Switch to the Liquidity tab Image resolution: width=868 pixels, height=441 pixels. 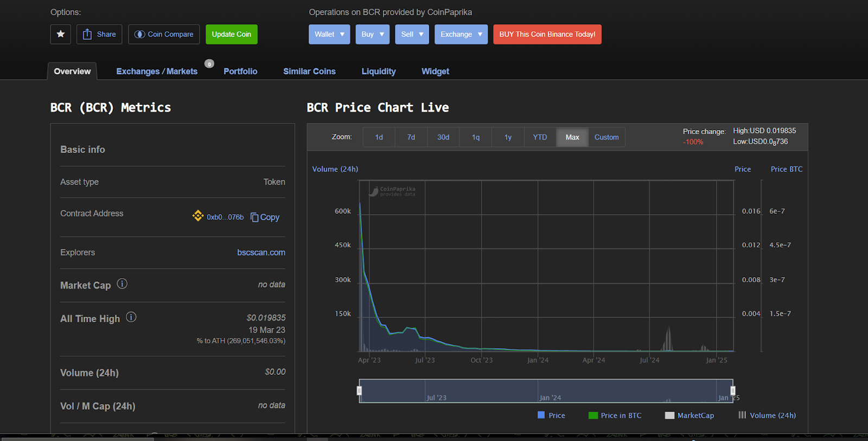379,71
